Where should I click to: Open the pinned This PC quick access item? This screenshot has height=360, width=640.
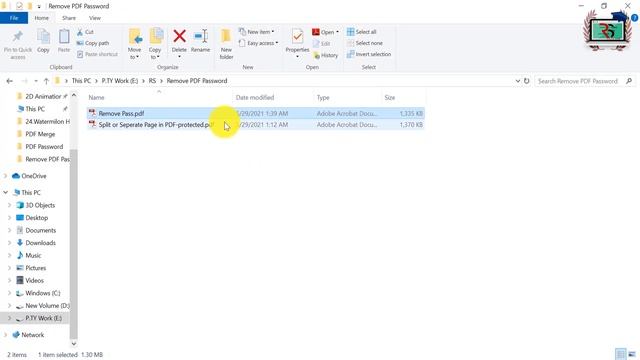[35, 109]
